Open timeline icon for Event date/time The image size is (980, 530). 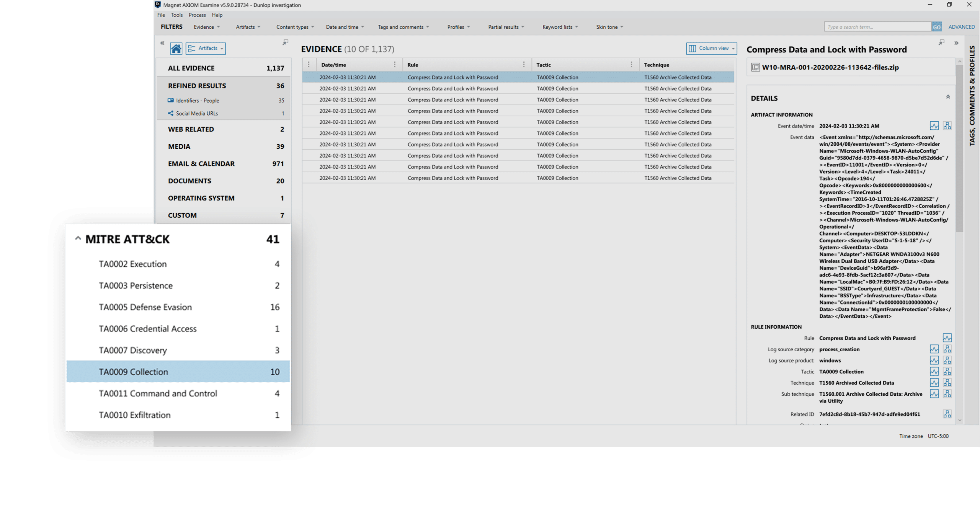pyautogui.click(x=934, y=126)
